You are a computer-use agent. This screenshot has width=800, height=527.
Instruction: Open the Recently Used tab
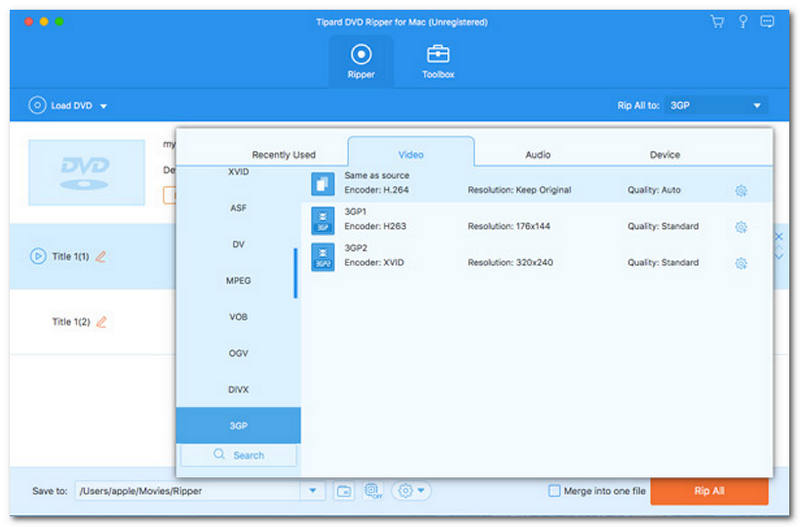tap(284, 155)
